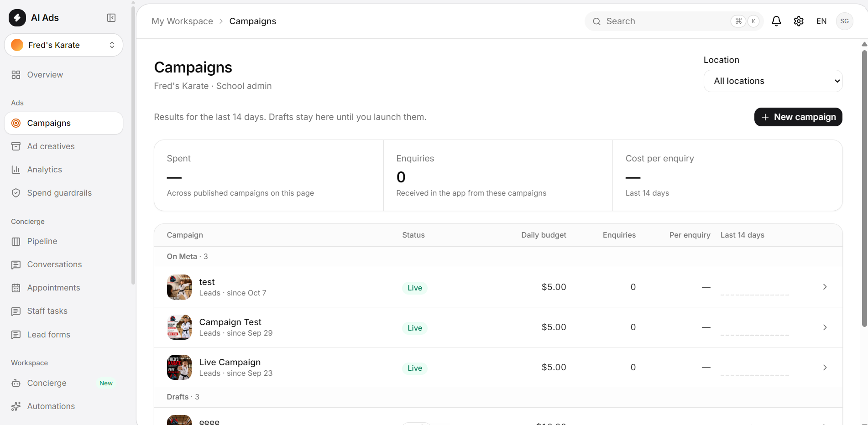Click the AI Ads lightning logo

point(17,18)
